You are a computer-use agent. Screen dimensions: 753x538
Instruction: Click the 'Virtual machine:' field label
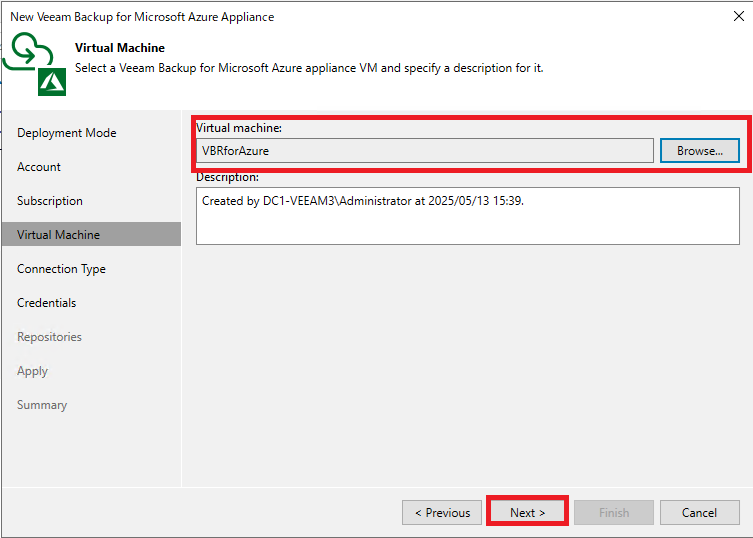pyautogui.click(x=239, y=128)
